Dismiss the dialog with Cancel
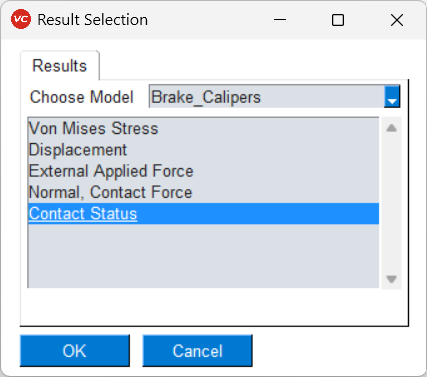The image size is (427, 377). [x=197, y=351]
